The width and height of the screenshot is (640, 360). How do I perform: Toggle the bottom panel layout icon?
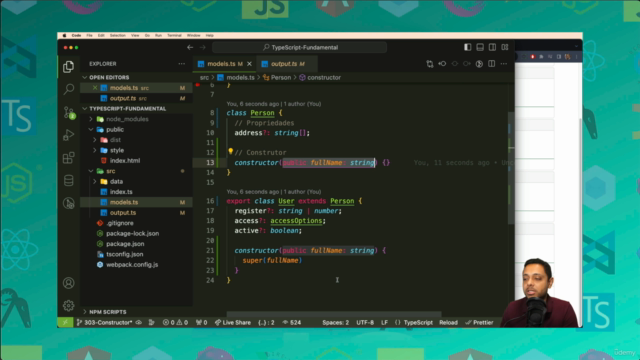[480, 47]
